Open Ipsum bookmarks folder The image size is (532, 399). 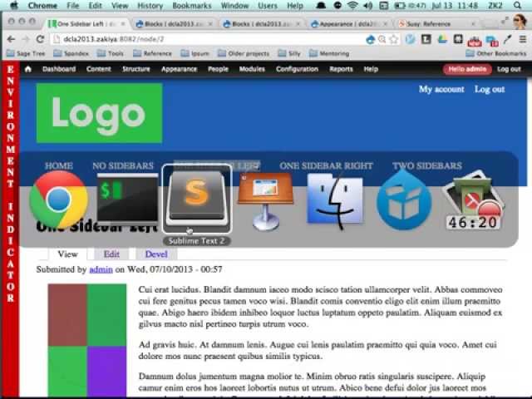point(195,53)
